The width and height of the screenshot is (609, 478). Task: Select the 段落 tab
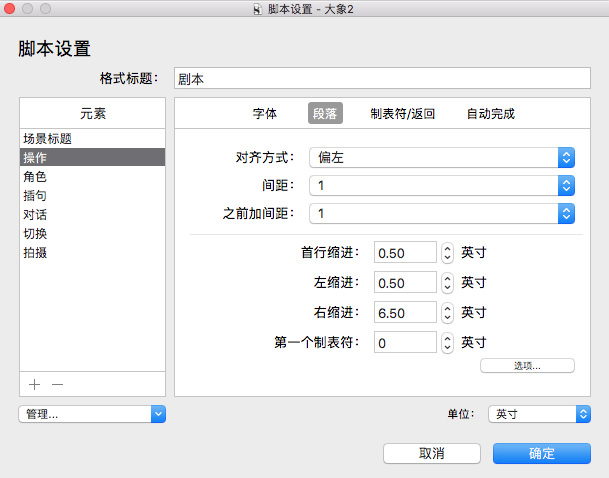pyautogui.click(x=325, y=113)
